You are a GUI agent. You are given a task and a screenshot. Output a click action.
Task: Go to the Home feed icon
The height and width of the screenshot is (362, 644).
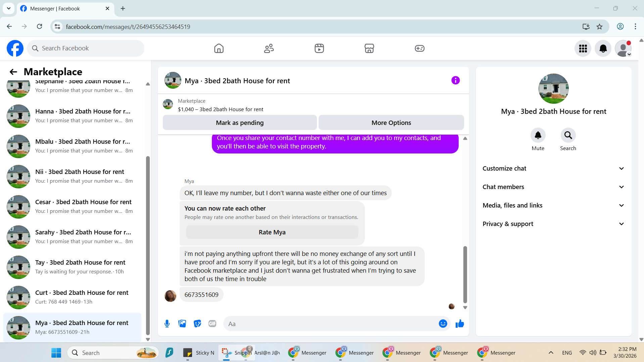[x=219, y=48]
